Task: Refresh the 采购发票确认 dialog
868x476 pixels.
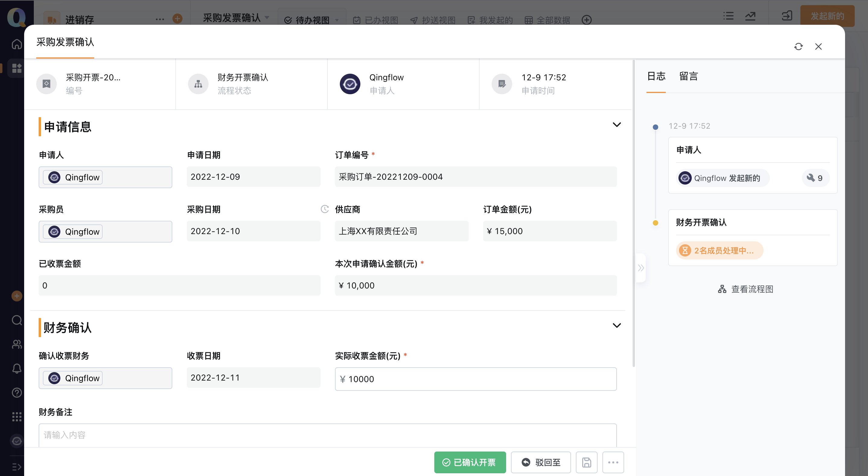Action: 798,47
